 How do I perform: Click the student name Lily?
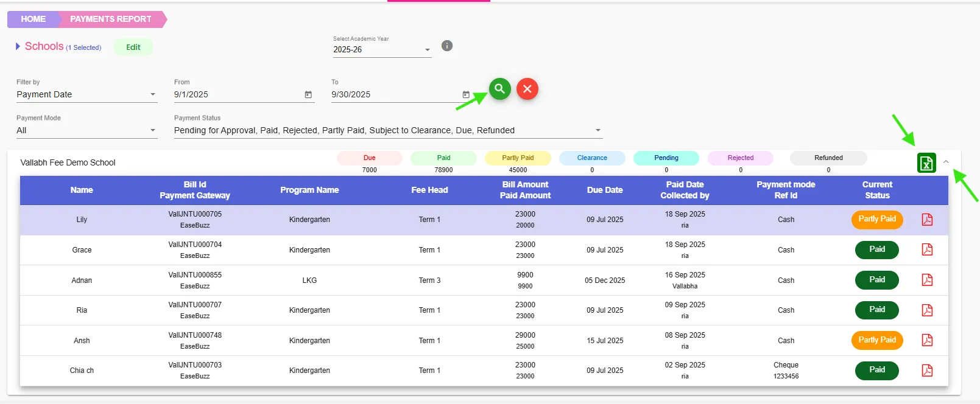point(82,220)
